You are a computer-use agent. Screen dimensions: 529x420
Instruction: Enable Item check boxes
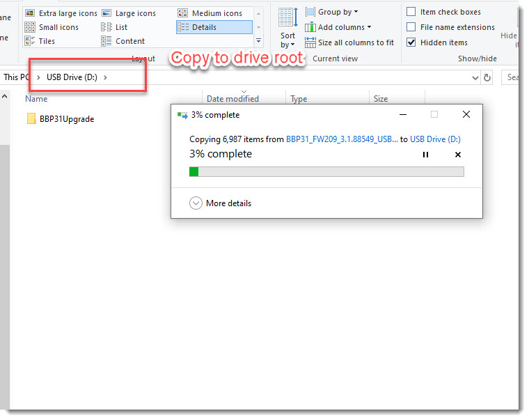coord(411,12)
